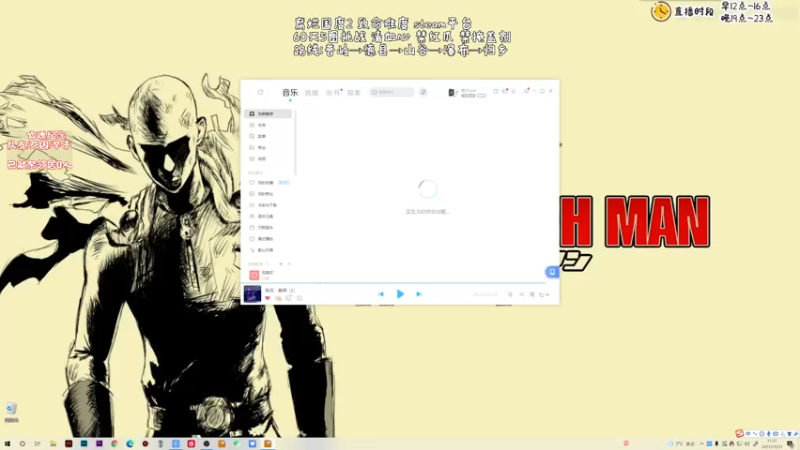
Task: Focus the music search box
Action: click(x=391, y=92)
